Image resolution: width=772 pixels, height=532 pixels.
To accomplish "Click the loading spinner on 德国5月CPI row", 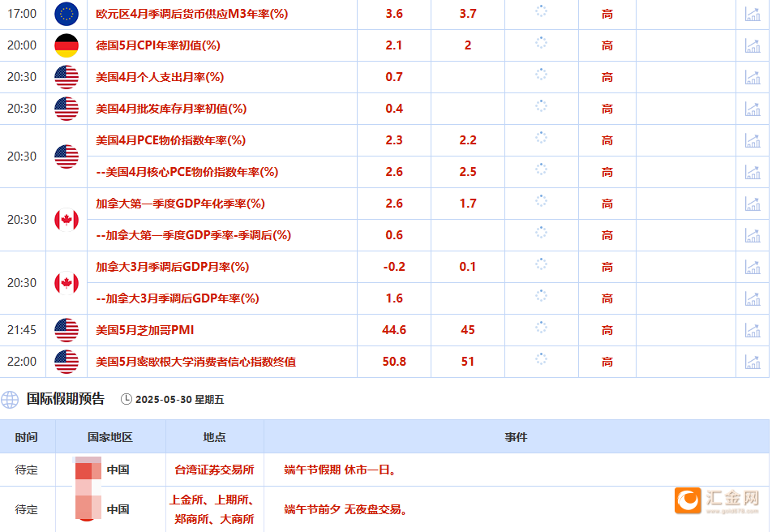I will (542, 45).
